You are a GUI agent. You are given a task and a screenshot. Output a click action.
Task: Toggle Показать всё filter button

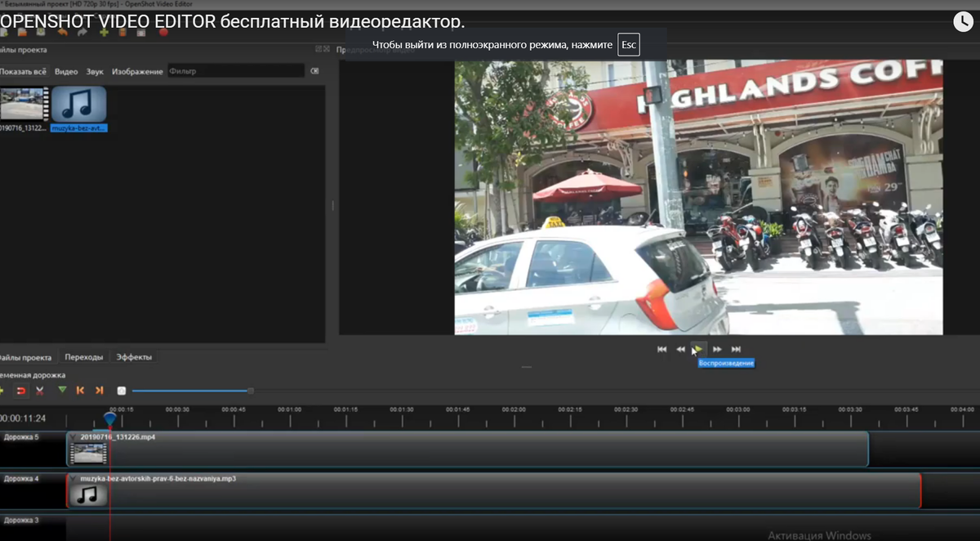[22, 70]
